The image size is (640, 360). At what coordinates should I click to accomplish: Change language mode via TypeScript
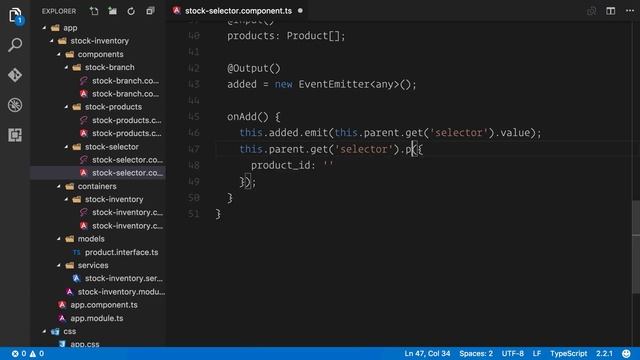569,353
